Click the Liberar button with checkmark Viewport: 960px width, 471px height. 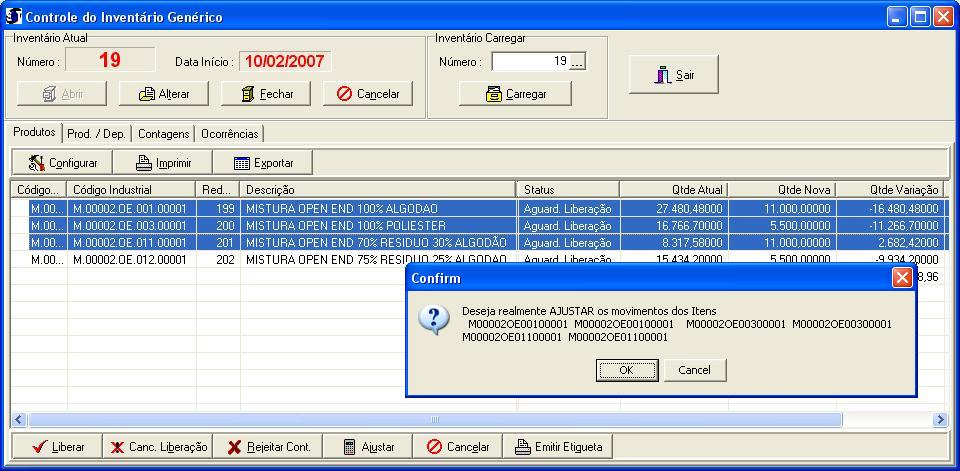click(57, 447)
